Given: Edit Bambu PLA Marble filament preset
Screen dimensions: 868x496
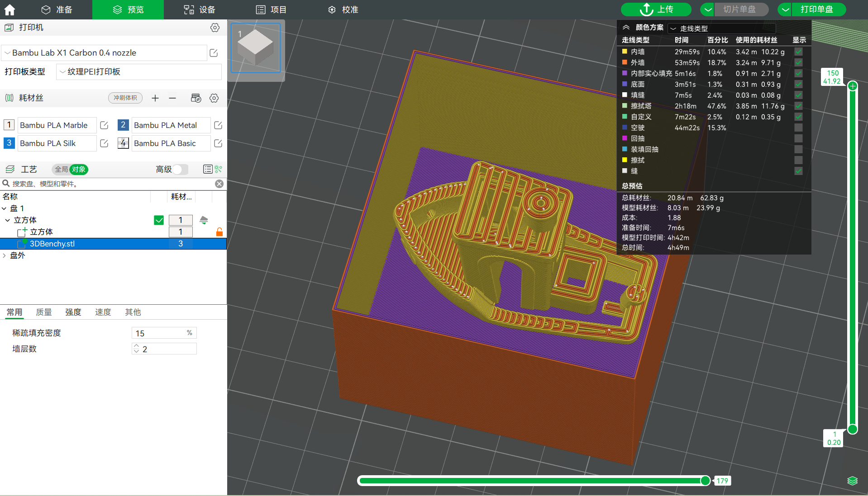Looking at the screenshot, I should point(104,125).
